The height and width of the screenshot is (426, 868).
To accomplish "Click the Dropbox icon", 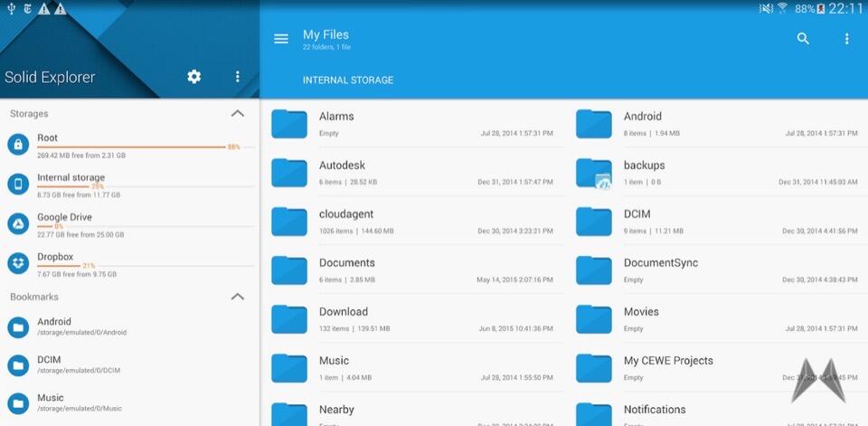I will tap(18, 263).
